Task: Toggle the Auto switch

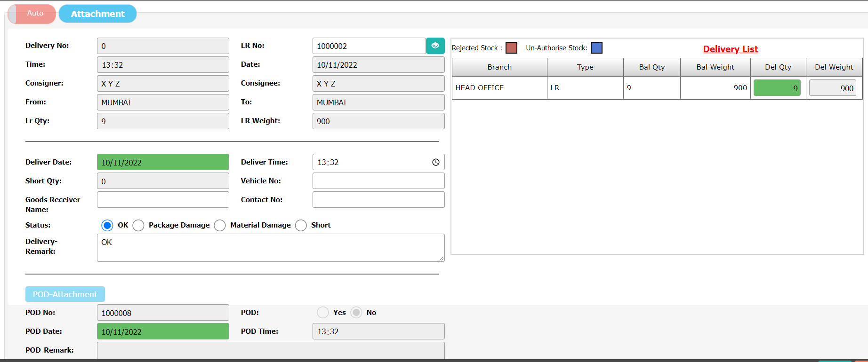Action: click(x=32, y=14)
